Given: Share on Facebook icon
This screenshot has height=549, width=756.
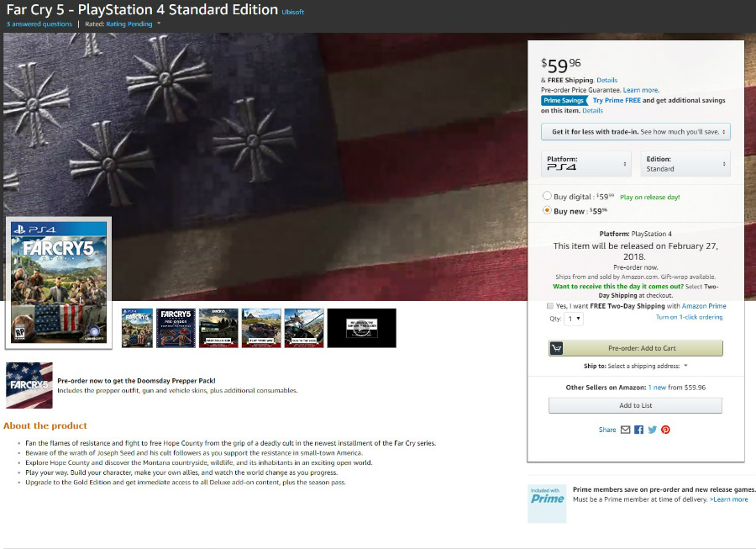Looking at the screenshot, I should click(639, 430).
